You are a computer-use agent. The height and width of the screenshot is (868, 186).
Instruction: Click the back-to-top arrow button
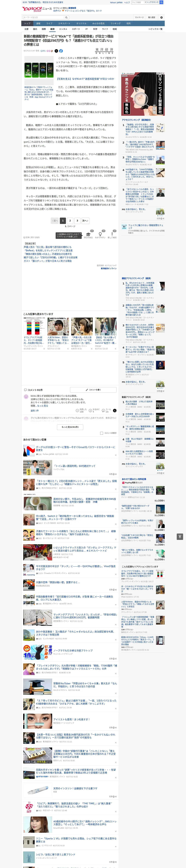coord(180,536)
